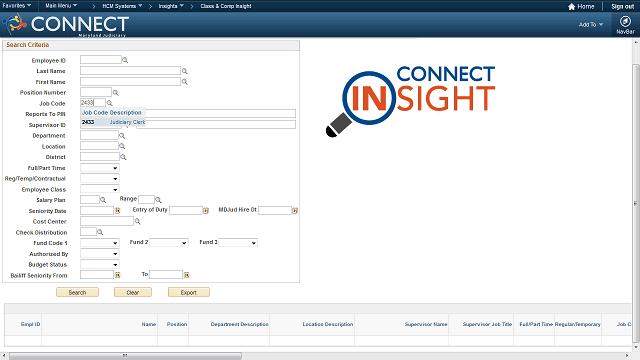Viewport: 640px width, 360px height.
Task: Click the horizontal scrollbar right arrow
Action: pyautogui.click(x=627, y=356)
